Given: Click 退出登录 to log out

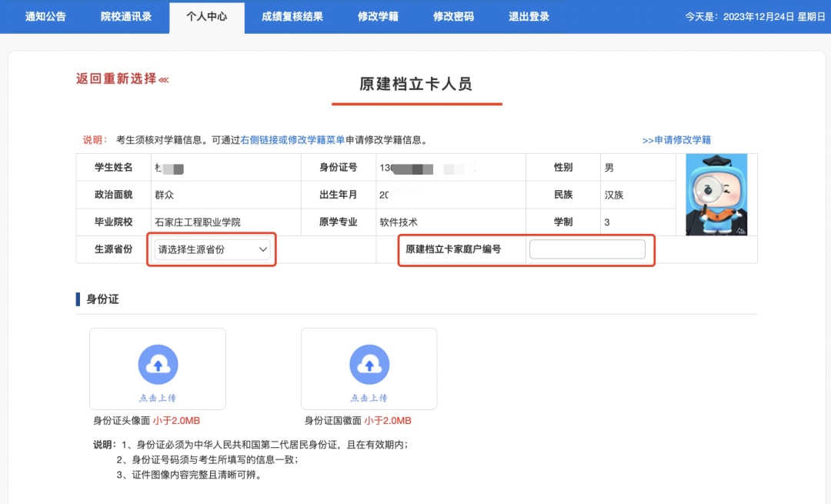Looking at the screenshot, I should (529, 16).
